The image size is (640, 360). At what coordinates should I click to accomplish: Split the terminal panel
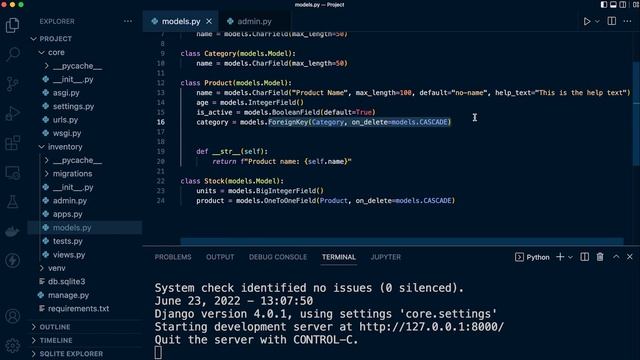(584, 257)
